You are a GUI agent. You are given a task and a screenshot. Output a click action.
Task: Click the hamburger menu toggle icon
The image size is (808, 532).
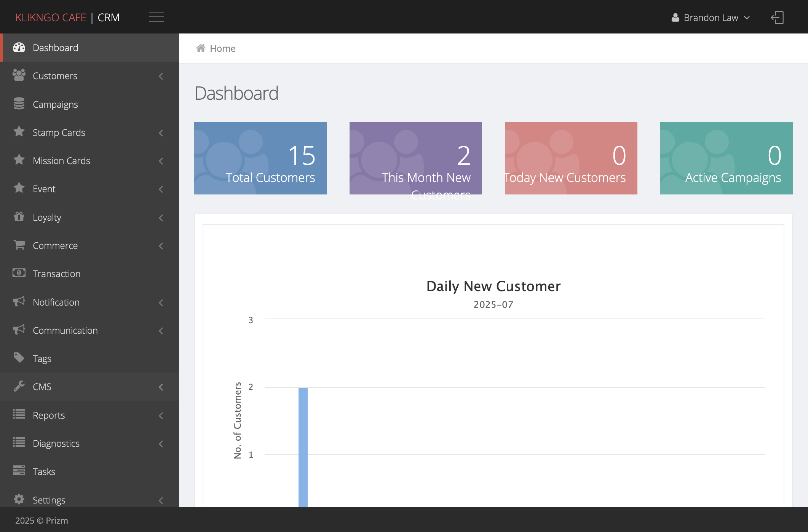[x=156, y=17]
